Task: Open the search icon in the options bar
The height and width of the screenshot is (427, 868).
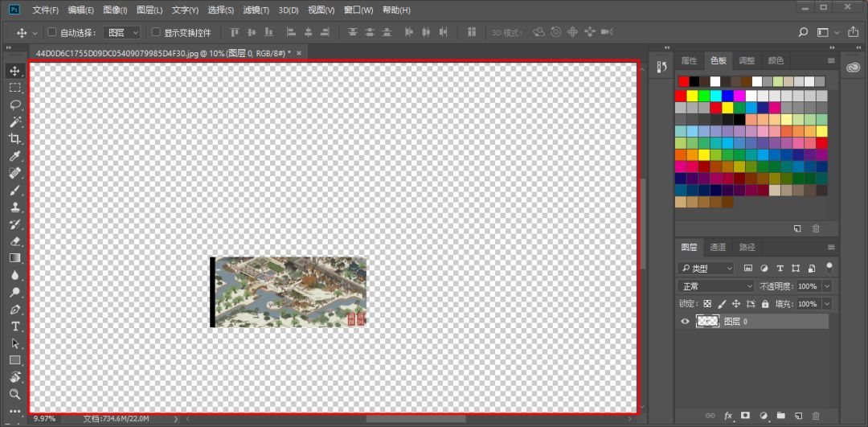Action: coord(803,33)
